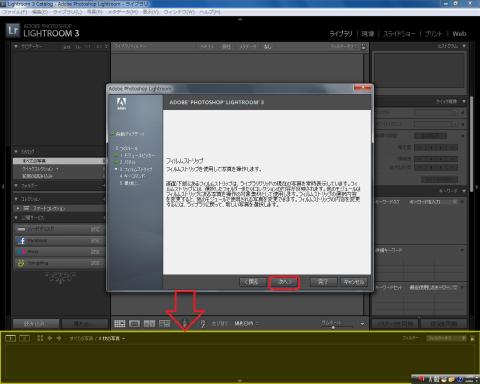Toggle the filmstrip filter switch

point(472,338)
